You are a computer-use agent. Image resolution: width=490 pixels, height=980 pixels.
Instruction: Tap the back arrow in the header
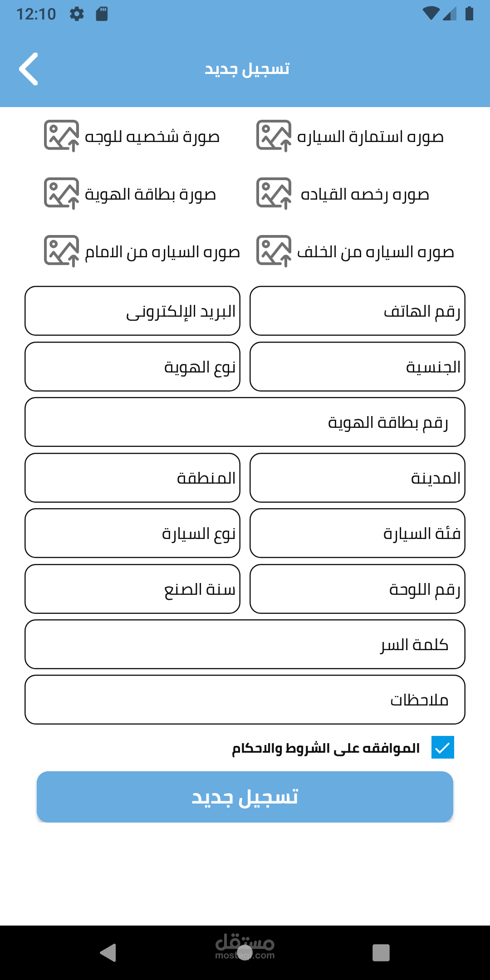(x=29, y=69)
